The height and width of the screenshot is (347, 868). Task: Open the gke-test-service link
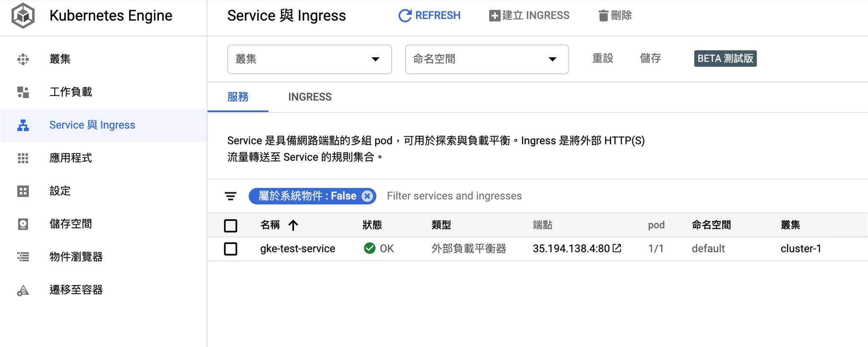(298, 249)
